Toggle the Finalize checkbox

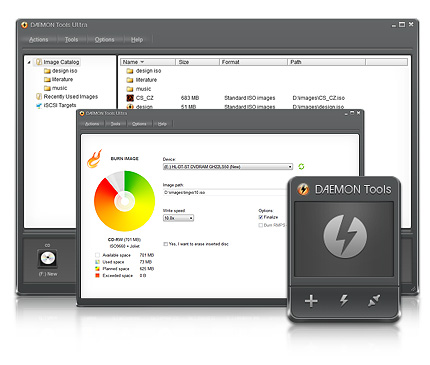tap(261, 217)
